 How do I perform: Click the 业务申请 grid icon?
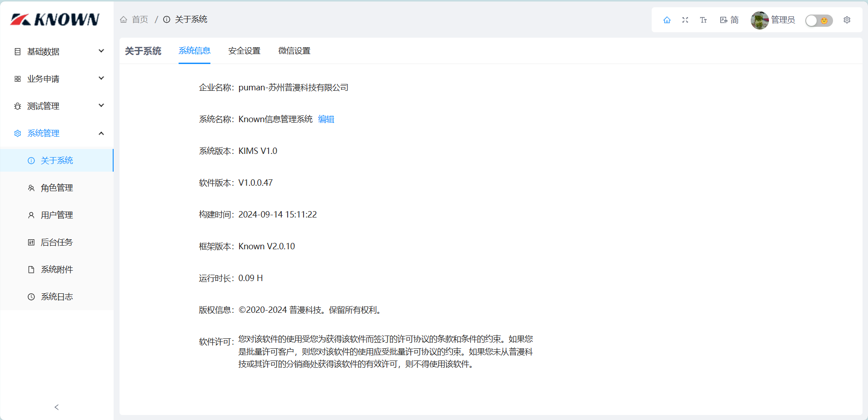18,79
